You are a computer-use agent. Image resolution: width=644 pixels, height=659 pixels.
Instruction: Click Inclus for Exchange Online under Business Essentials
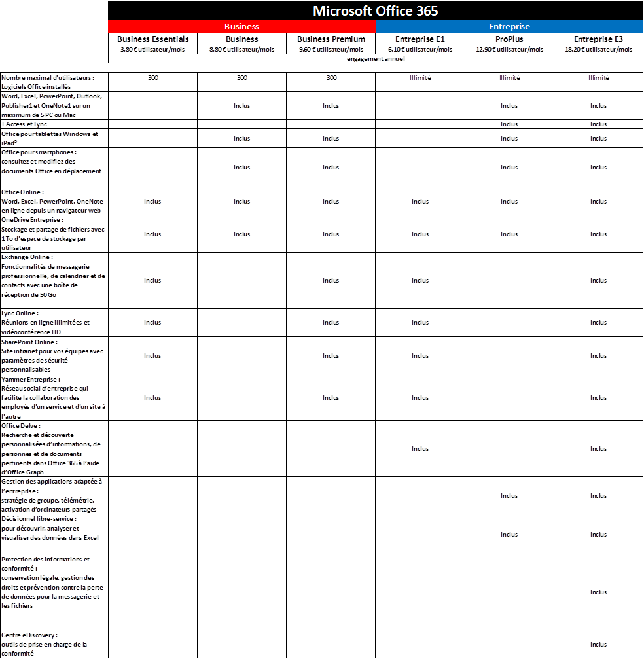point(152,281)
